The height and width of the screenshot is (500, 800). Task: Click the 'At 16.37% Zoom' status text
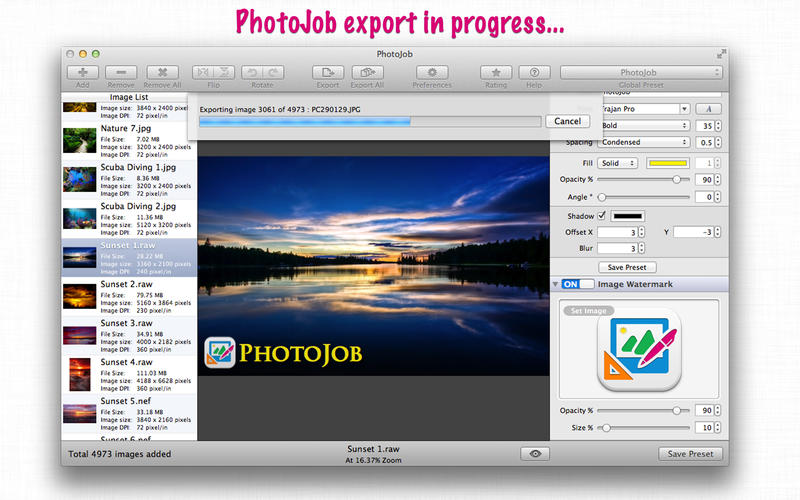click(373, 460)
